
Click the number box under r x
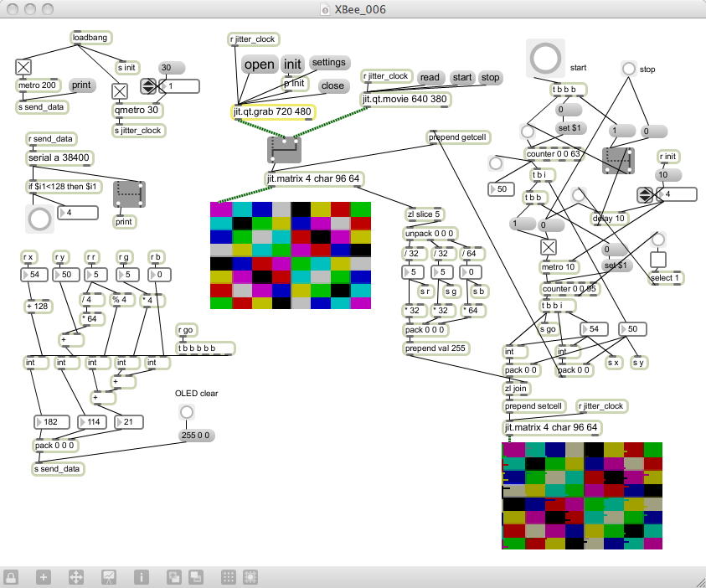pyautogui.click(x=34, y=275)
